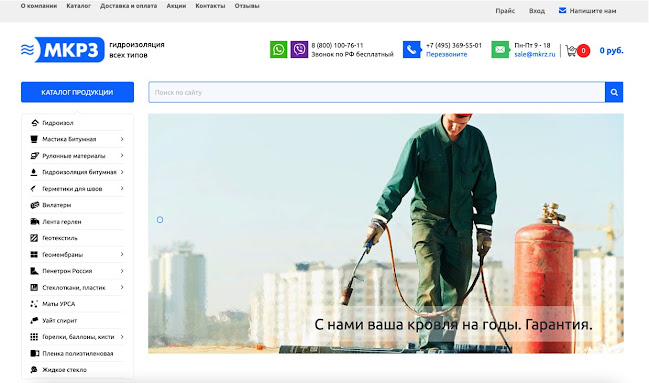Viewport: 649px width, 383px height.
Task: Expand Рулонные материалы submenu arrow
Action: [x=122, y=155]
